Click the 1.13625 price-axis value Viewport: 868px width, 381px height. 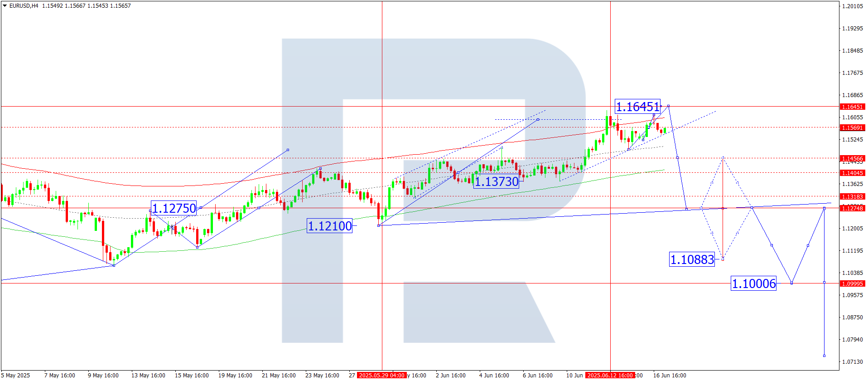pyautogui.click(x=852, y=184)
